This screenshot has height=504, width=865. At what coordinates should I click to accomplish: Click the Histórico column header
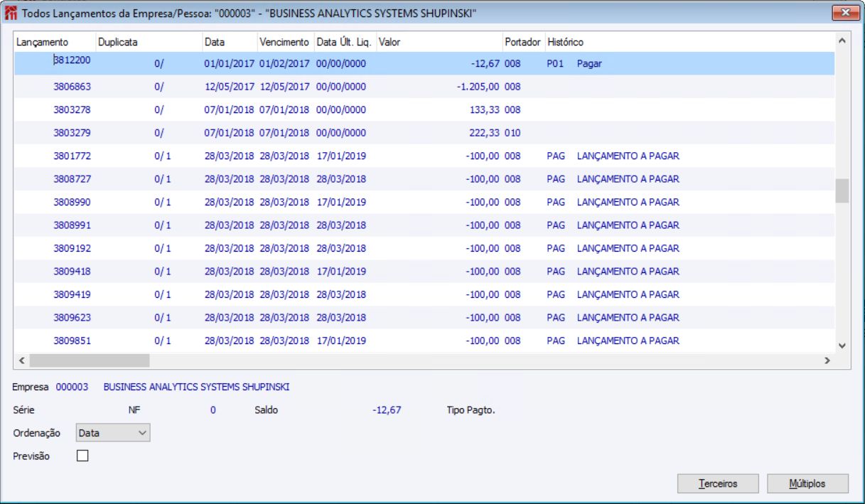click(x=689, y=42)
